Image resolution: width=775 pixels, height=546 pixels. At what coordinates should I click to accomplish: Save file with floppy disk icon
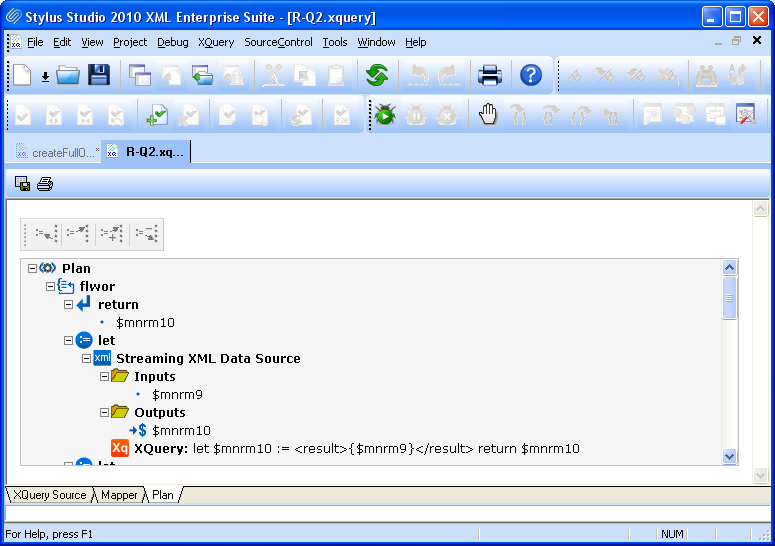99,76
